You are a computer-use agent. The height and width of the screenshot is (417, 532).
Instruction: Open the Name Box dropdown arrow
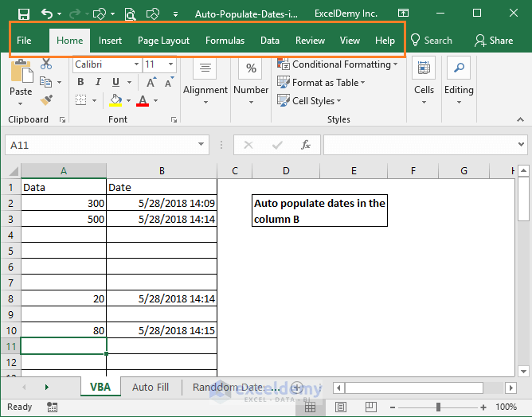[x=201, y=144]
